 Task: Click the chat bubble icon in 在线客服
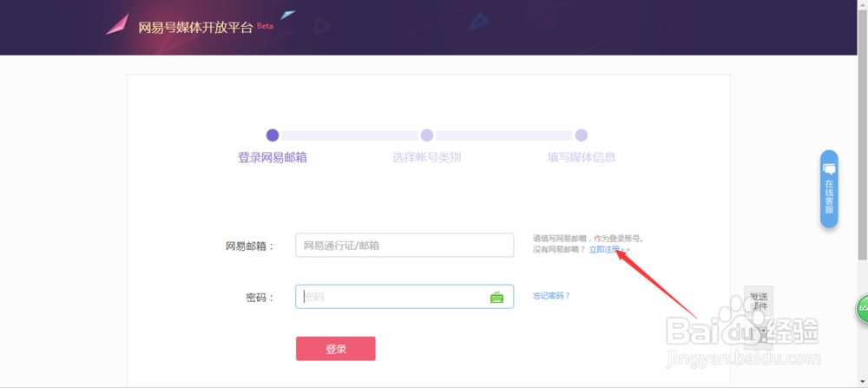tap(829, 168)
